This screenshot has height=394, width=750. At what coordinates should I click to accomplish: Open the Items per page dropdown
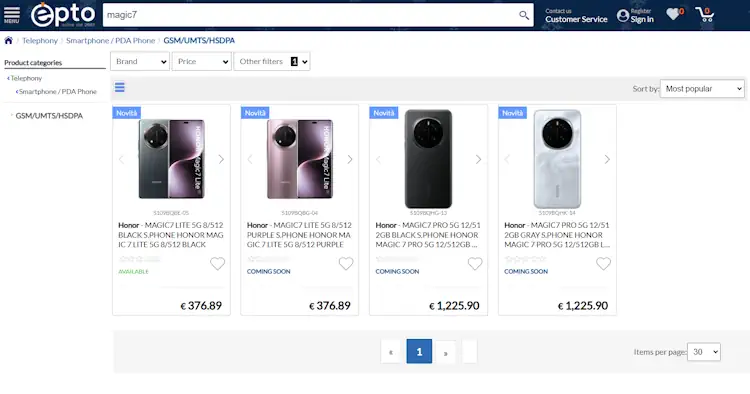coord(704,352)
